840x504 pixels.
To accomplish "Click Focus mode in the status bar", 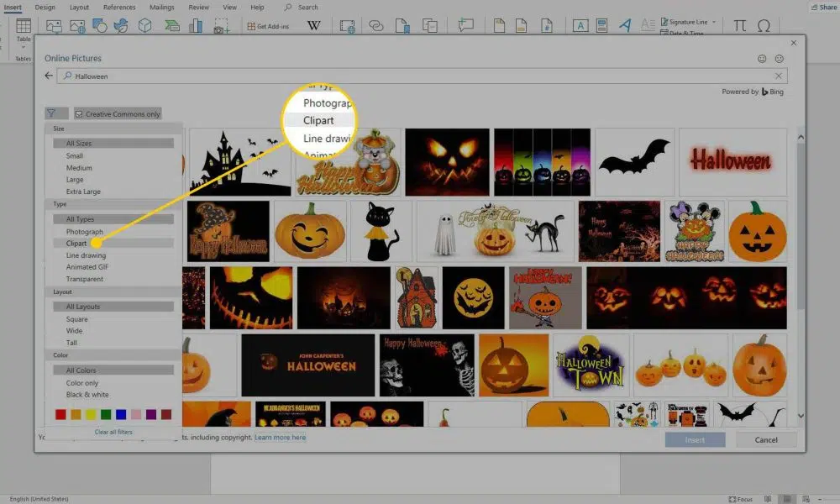I will click(740, 499).
